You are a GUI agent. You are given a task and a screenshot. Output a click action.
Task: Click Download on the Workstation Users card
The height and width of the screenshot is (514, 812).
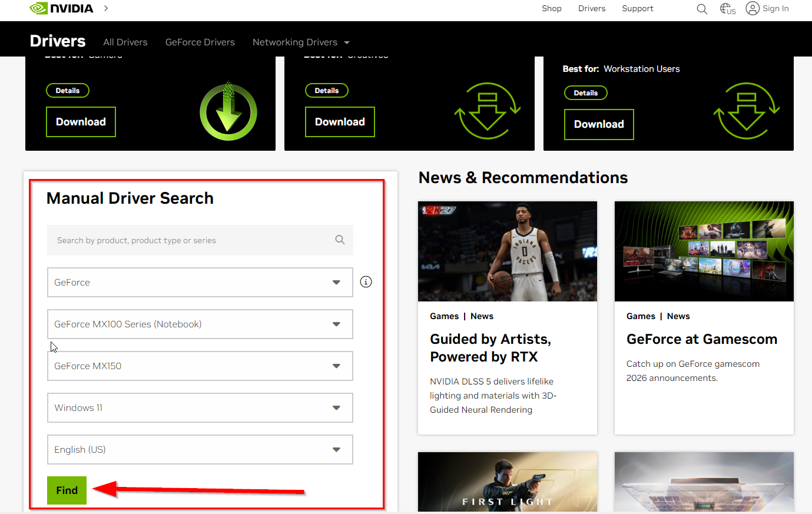(x=599, y=124)
